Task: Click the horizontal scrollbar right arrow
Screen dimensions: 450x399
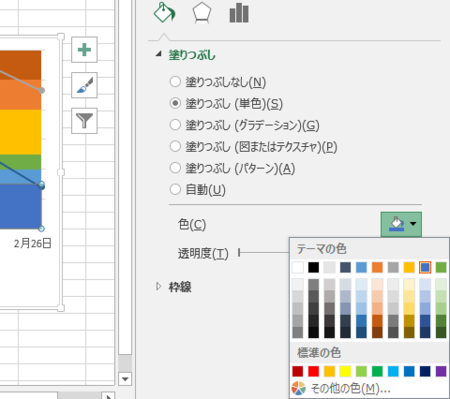Action: [109, 396]
